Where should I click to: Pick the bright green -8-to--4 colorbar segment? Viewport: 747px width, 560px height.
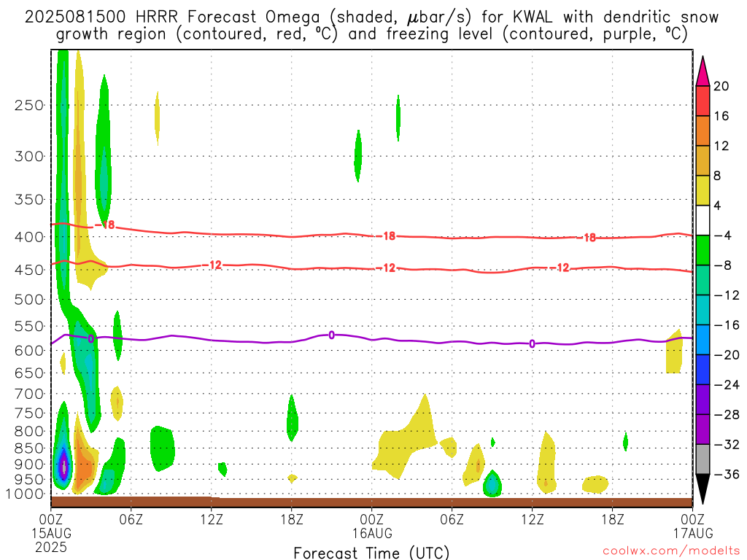click(x=703, y=251)
